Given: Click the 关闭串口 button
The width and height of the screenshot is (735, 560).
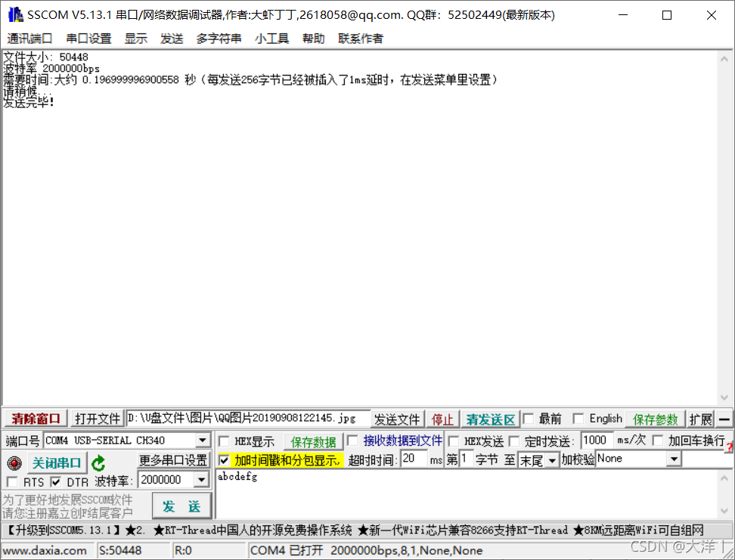Looking at the screenshot, I should (57, 463).
